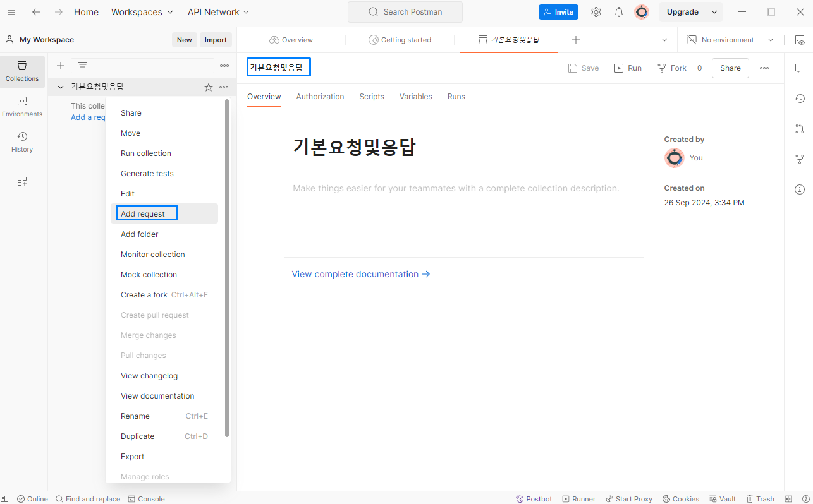This screenshot has height=504, width=813.
Task: Collapse the 기본요청및응답 collection tree
Action: pos(61,87)
